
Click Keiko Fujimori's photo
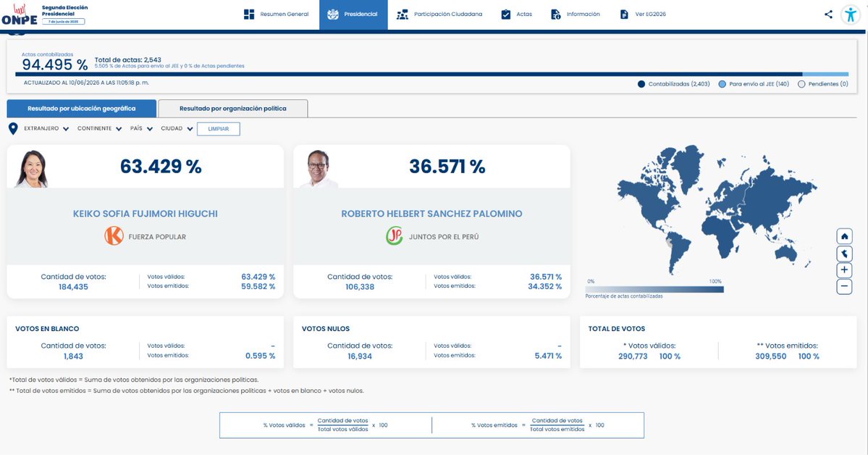coord(32,169)
